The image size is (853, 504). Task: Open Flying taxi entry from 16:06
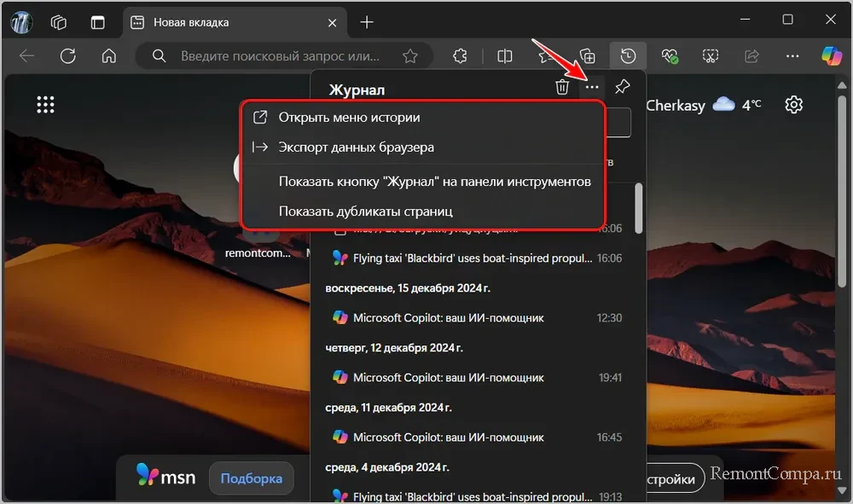click(x=477, y=258)
